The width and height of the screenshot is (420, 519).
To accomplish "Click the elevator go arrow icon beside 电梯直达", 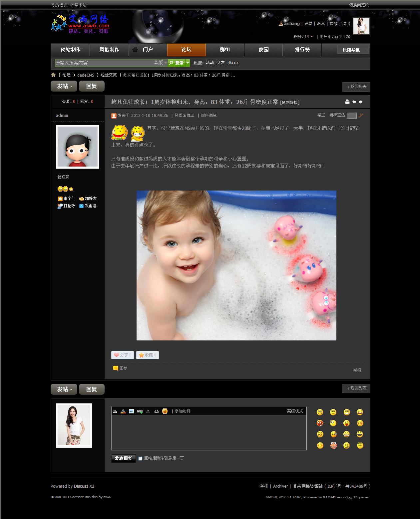I will (361, 115).
